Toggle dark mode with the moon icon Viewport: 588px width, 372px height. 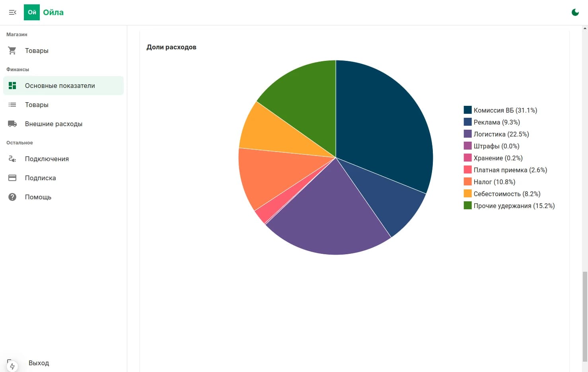point(575,12)
